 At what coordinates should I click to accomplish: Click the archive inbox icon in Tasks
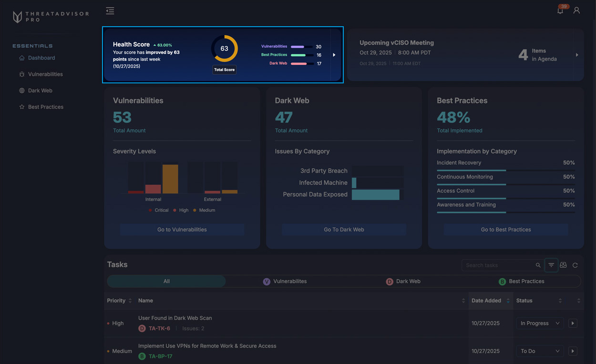563,265
